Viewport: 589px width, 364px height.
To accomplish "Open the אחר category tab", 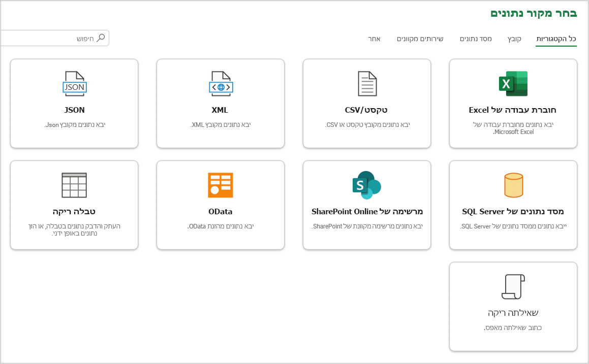I will [x=374, y=39].
